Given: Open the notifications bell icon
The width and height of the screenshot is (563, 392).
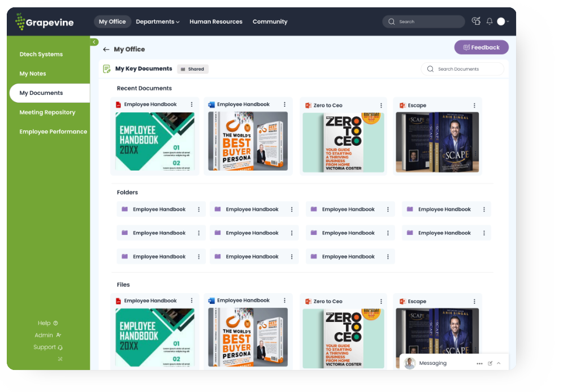Looking at the screenshot, I should [x=490, y=21].
